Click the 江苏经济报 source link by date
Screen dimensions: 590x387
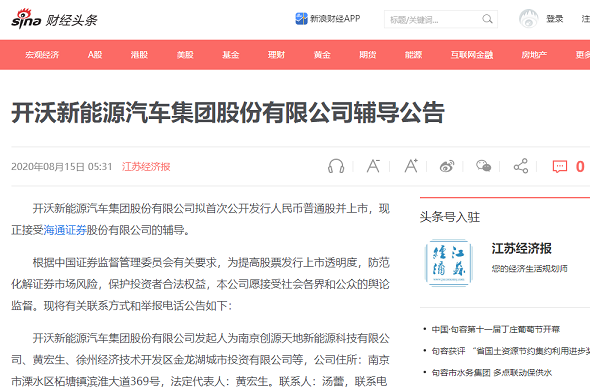pos(146,167)
